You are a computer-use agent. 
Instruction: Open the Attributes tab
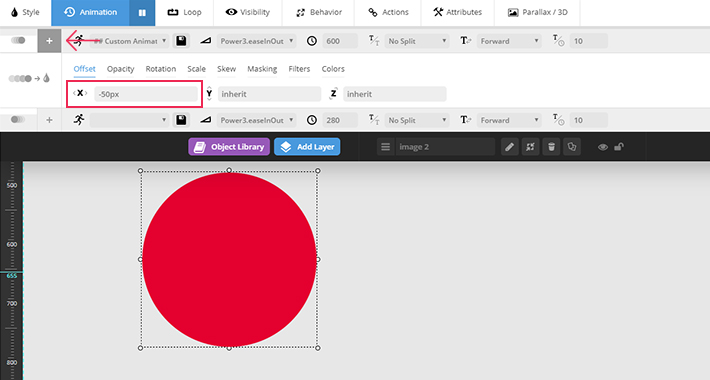458,12
